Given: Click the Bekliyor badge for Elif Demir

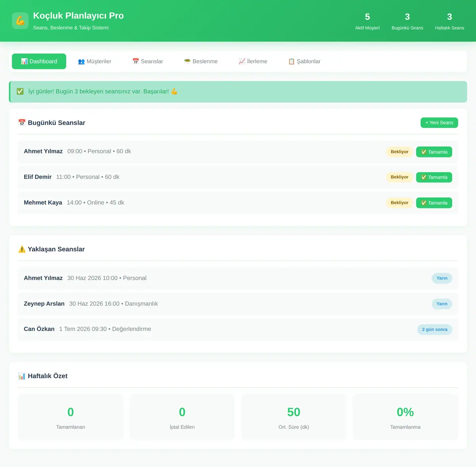Looking at the screenshot, I should pos(399,177).
